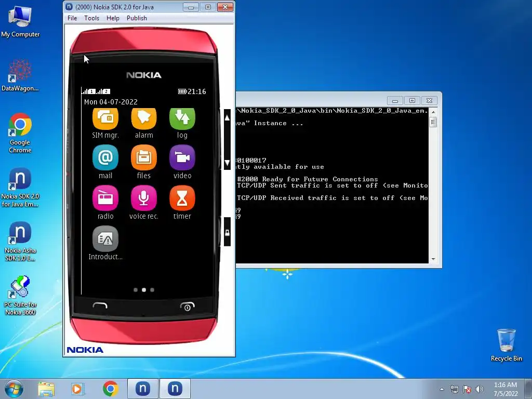Click the volume down side button
The image size is (532, 399).
pyautogui.click(x=228, y=162)
